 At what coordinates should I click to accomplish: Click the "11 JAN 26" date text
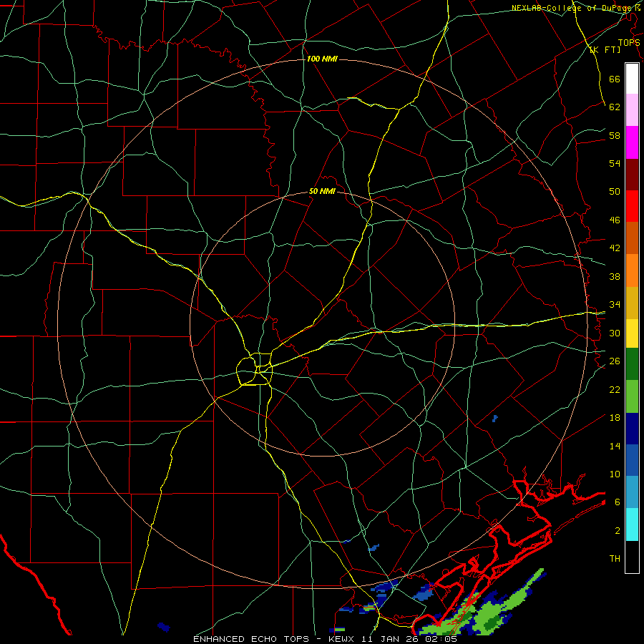(x=389, y=639)
